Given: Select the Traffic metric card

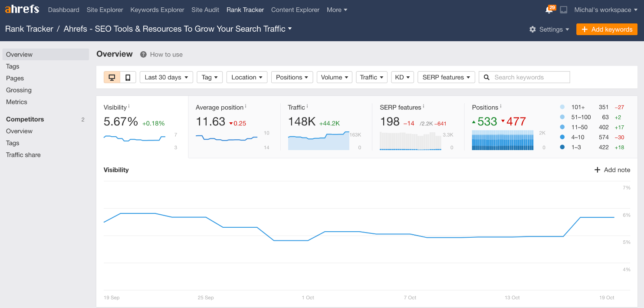Looking at the screenshot, I should pos(326,127).
